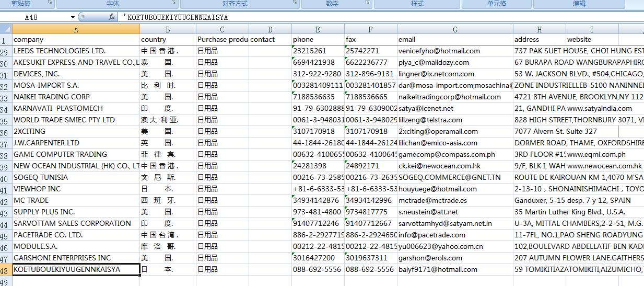Select column D header
This screenshot has height=286, width=644.
(270, 30)
